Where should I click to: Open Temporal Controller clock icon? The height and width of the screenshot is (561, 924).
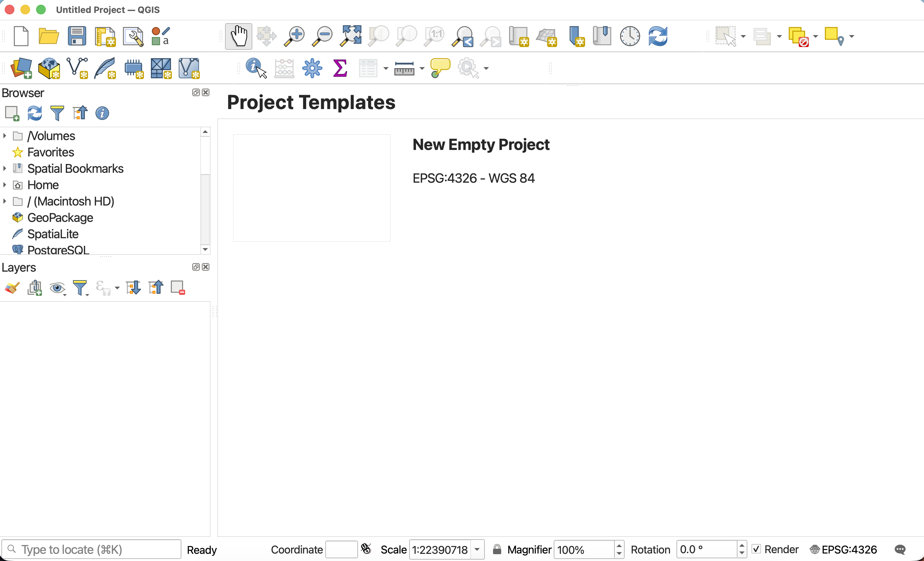(x=630, y=36)
